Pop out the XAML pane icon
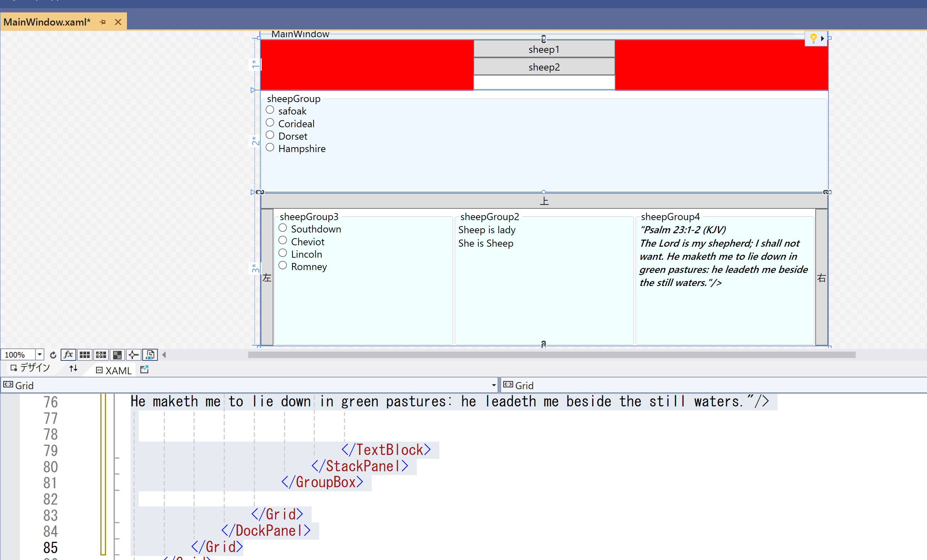Image resolution: width=927 pixels, height=560 pixels. (x=144, y=370)
